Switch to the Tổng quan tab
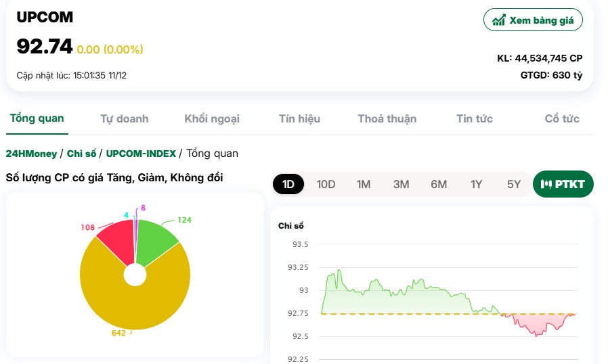 [x=37, y=118]
